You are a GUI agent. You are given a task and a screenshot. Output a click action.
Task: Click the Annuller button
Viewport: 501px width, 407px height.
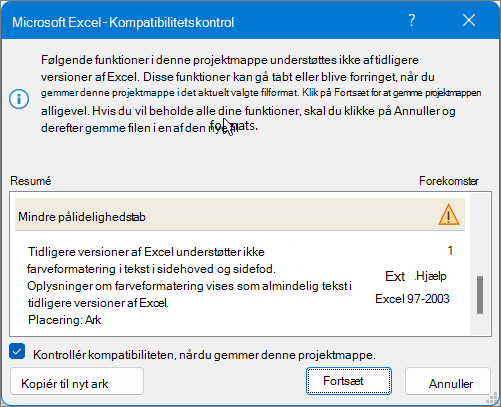pos(448,381)
